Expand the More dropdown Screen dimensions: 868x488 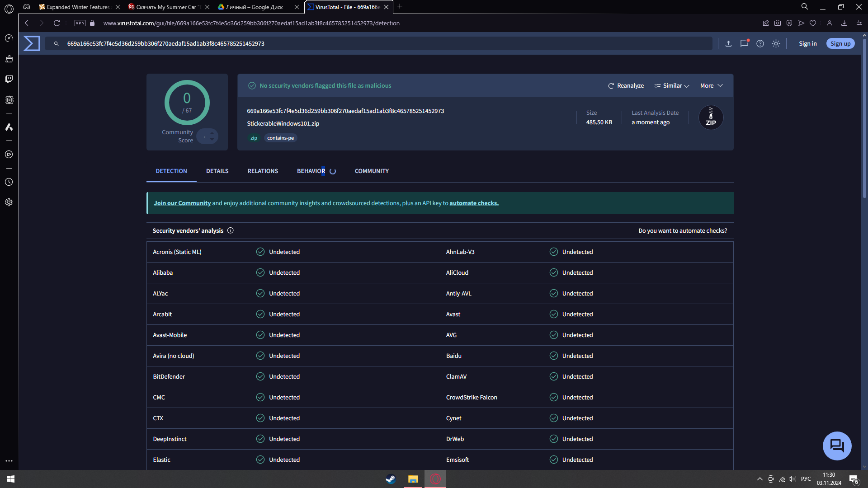[x=712, y=86]
